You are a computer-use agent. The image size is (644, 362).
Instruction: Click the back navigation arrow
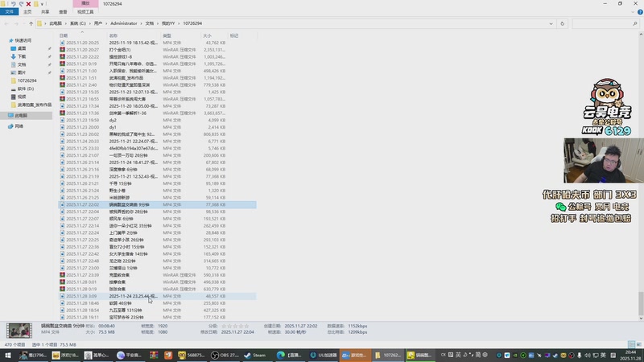pos(6,24)
